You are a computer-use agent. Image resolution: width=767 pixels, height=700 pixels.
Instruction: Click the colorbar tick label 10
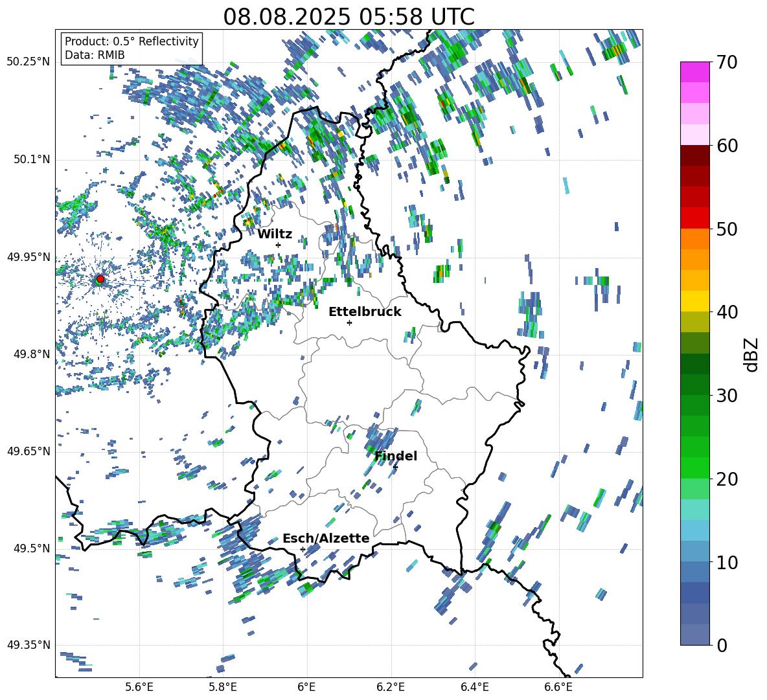pos(727,562)
